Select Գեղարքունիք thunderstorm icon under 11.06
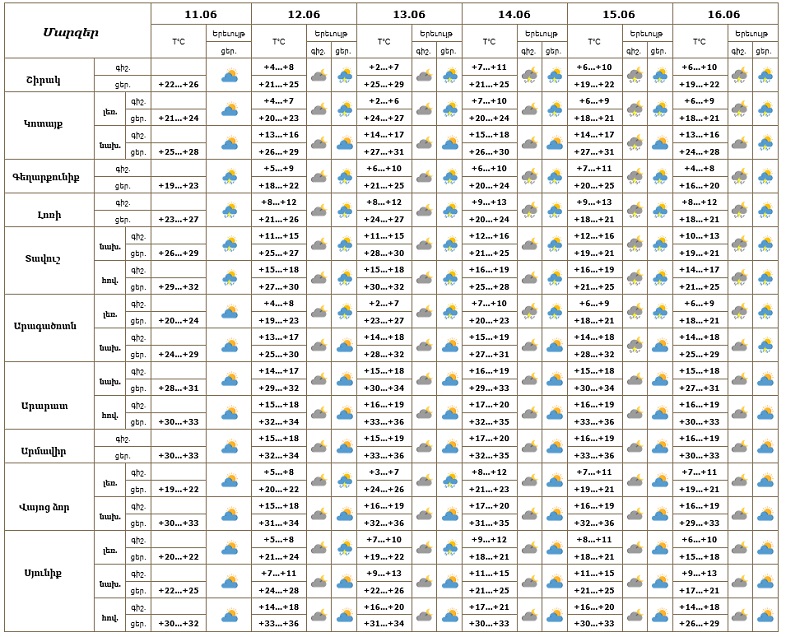786x637 pixels. coord(229,177)
